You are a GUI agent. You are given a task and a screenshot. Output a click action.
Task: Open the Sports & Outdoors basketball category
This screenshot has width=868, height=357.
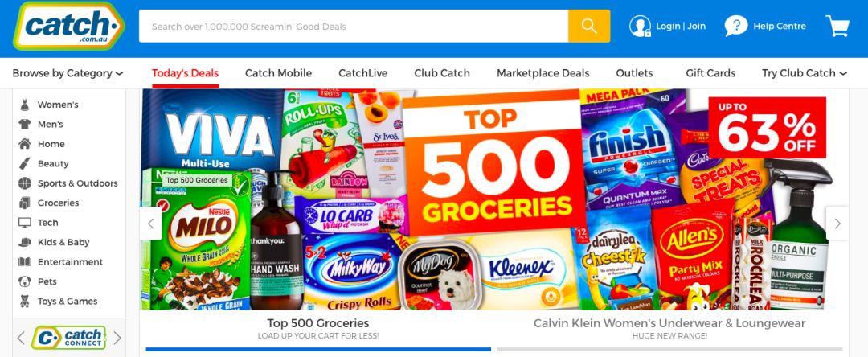point(24,183)
